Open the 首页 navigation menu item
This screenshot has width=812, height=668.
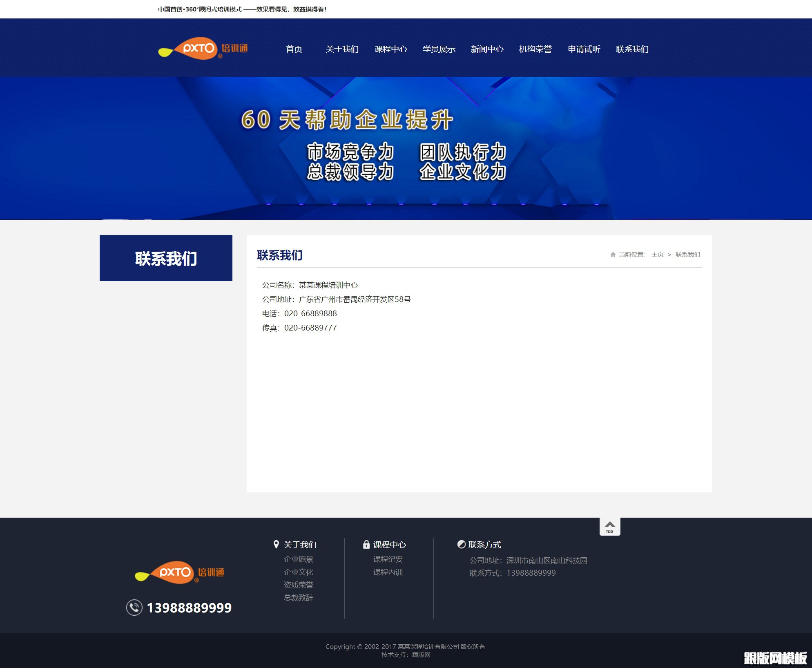tap(294, 49)
